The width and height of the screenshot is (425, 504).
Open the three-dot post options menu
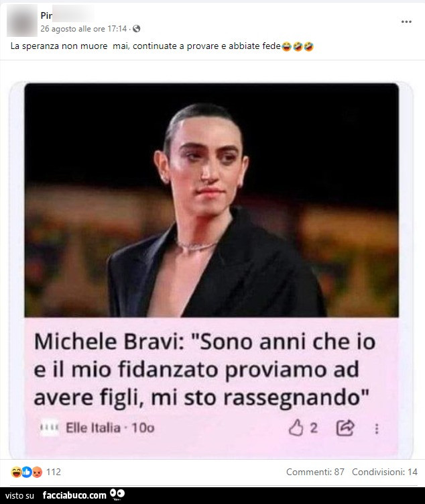pos(406,22)
